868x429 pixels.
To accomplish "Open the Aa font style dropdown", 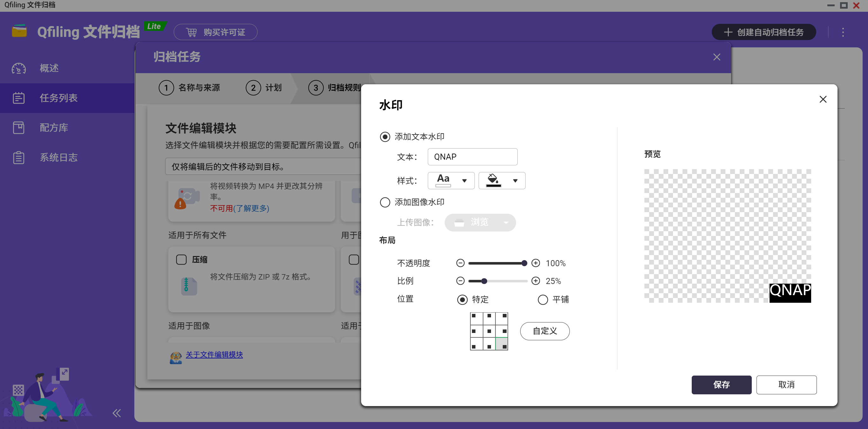I will pos(451,180).
